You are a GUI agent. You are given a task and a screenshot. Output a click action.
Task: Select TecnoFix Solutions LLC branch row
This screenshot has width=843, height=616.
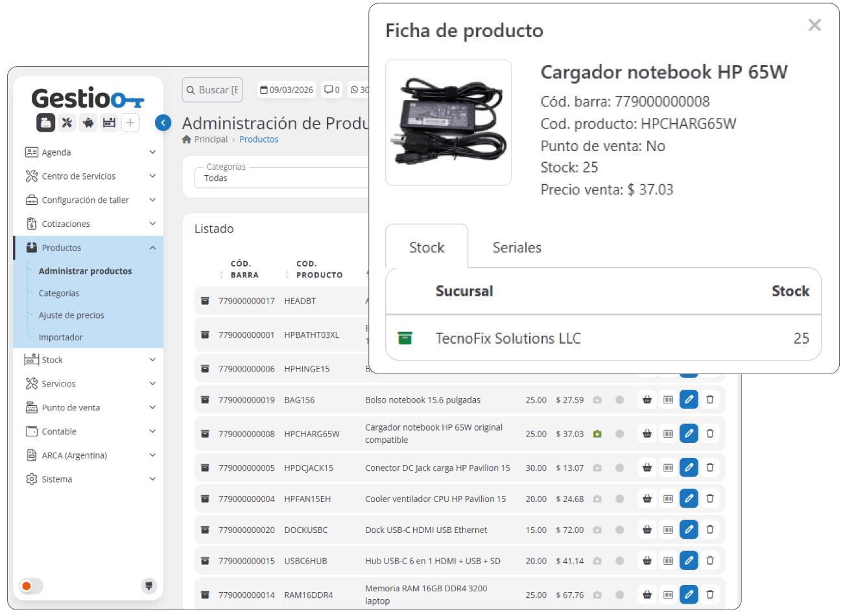(x=604, y=338)
